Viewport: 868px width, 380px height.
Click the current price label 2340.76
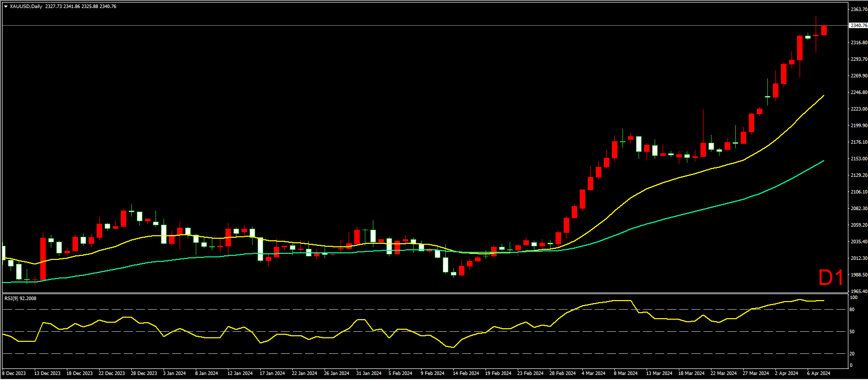(x=858, y=26)
